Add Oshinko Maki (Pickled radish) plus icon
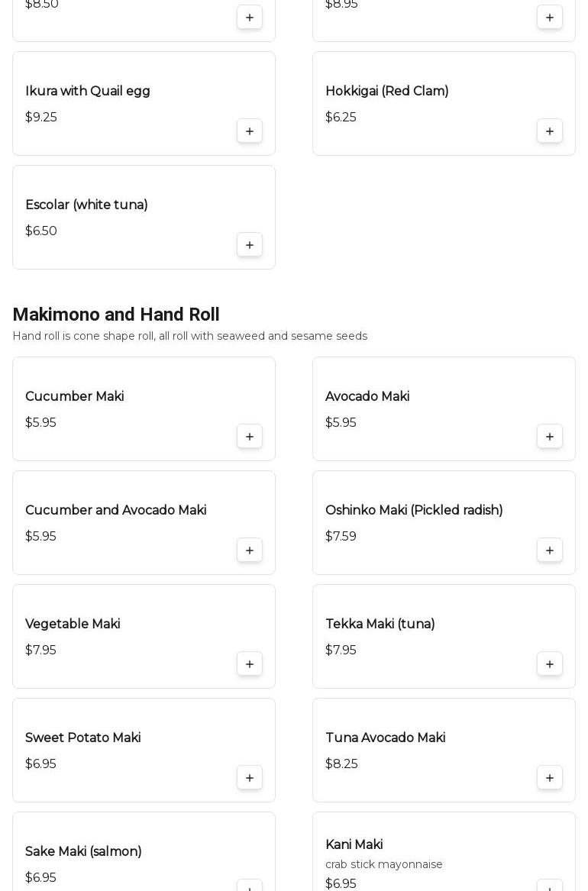 tap(549, 550)
